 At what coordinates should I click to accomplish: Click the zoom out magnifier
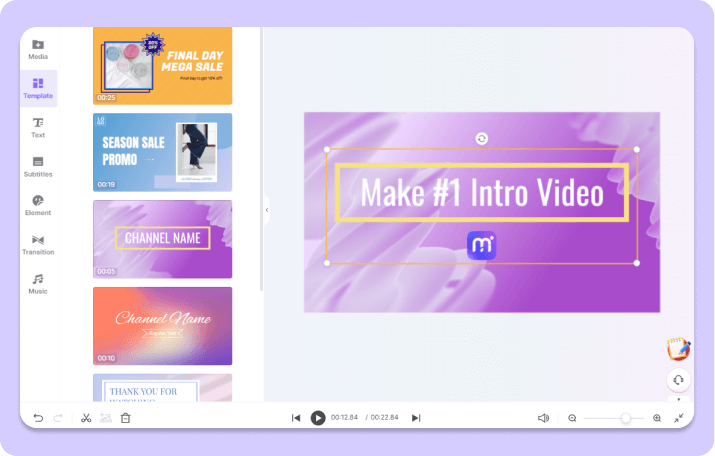click(x=572, y=418)
